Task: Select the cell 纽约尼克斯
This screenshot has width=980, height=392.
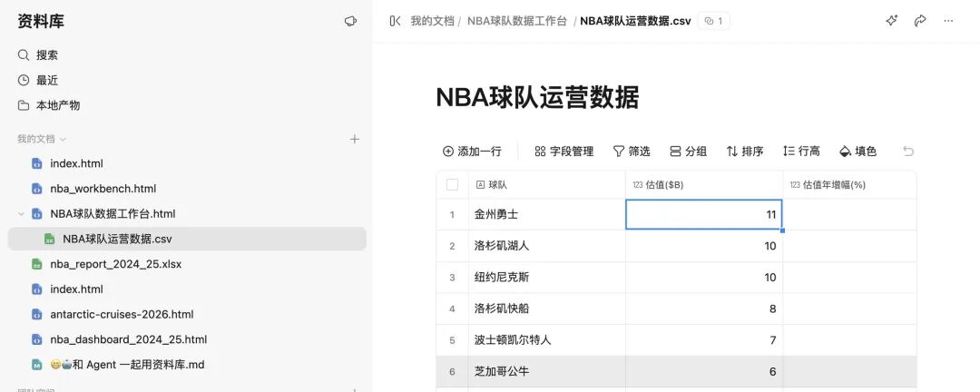Action: pyautogui.click(x=547, y=277)
